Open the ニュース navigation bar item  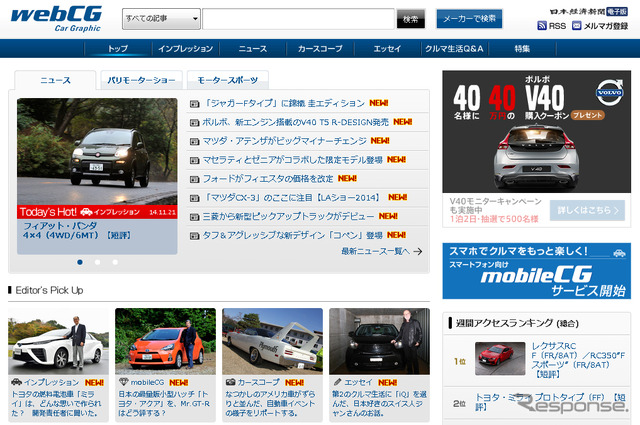(253, 49)
